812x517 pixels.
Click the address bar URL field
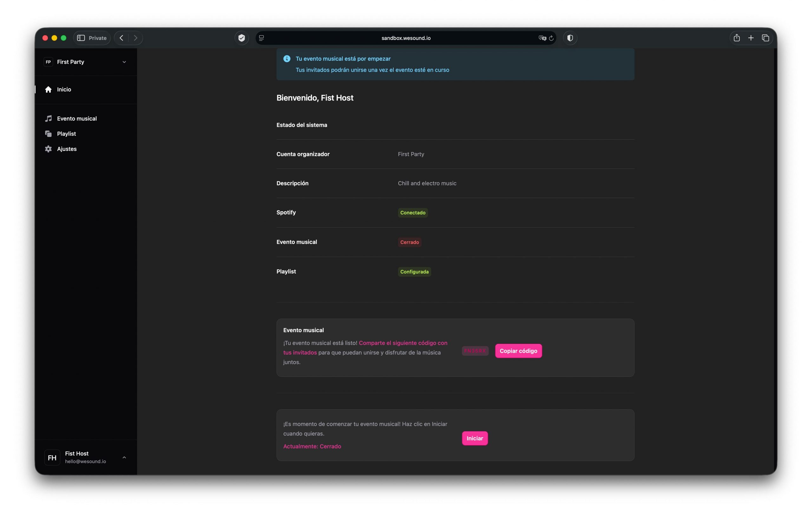[406, 38]
